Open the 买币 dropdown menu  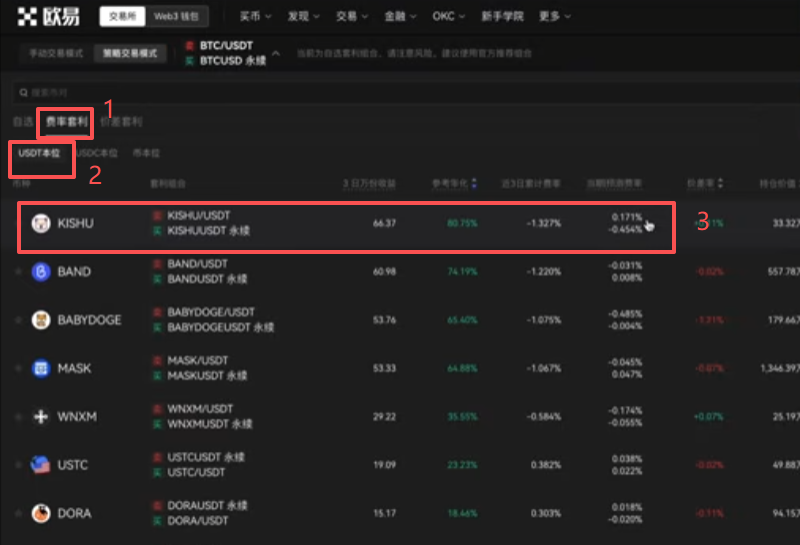256,16
